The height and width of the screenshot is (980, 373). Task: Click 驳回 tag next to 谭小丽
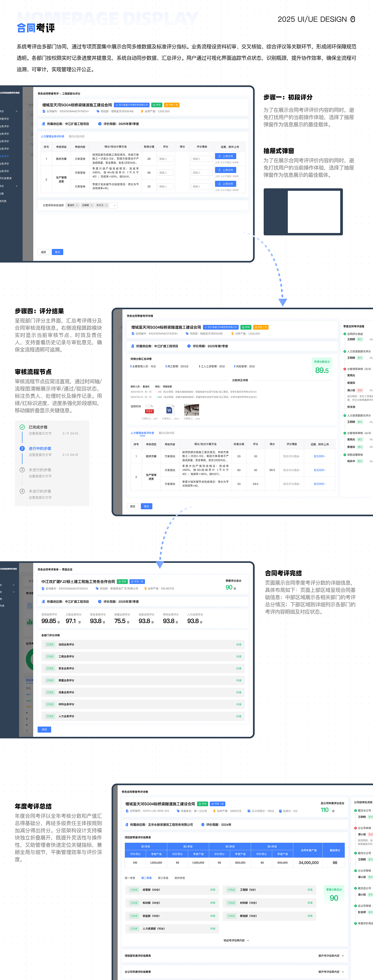coord(360,391)
